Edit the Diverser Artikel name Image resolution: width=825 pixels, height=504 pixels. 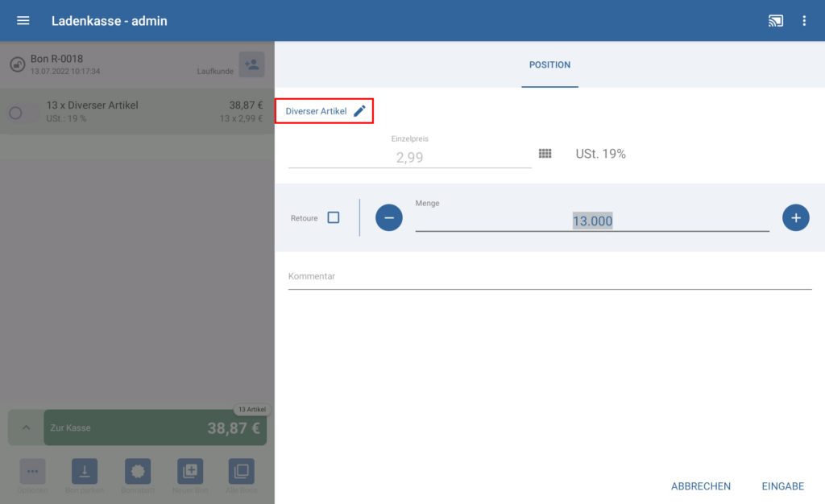point(359,111)
